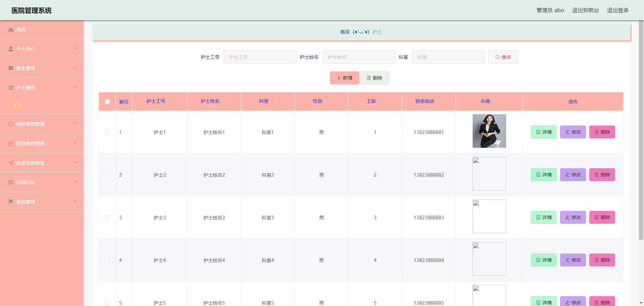Open 详情 for 护士2
The image size is (644, 306).
544,175
